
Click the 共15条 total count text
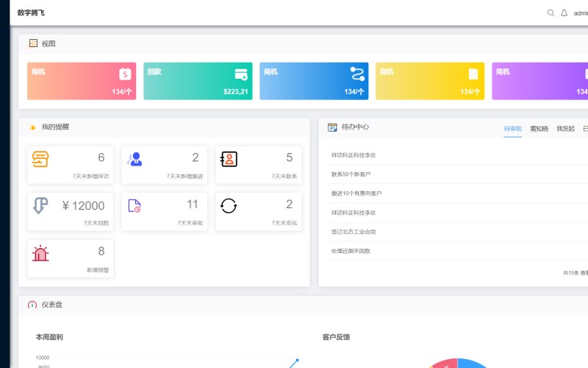coord(571,272)
